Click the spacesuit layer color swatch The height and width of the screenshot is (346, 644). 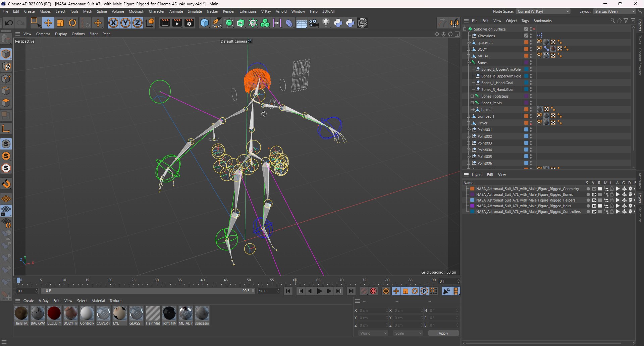(x=526, y=43)
